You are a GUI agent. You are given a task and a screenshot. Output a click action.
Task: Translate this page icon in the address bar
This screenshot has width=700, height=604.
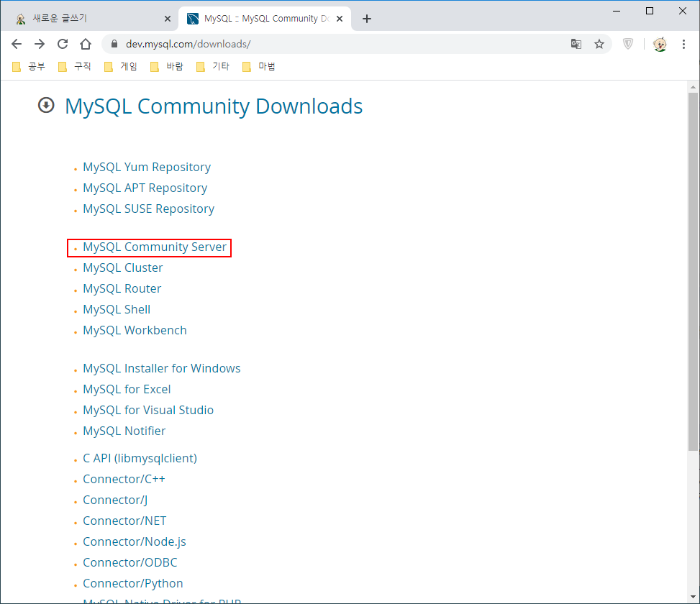point(576,44)
